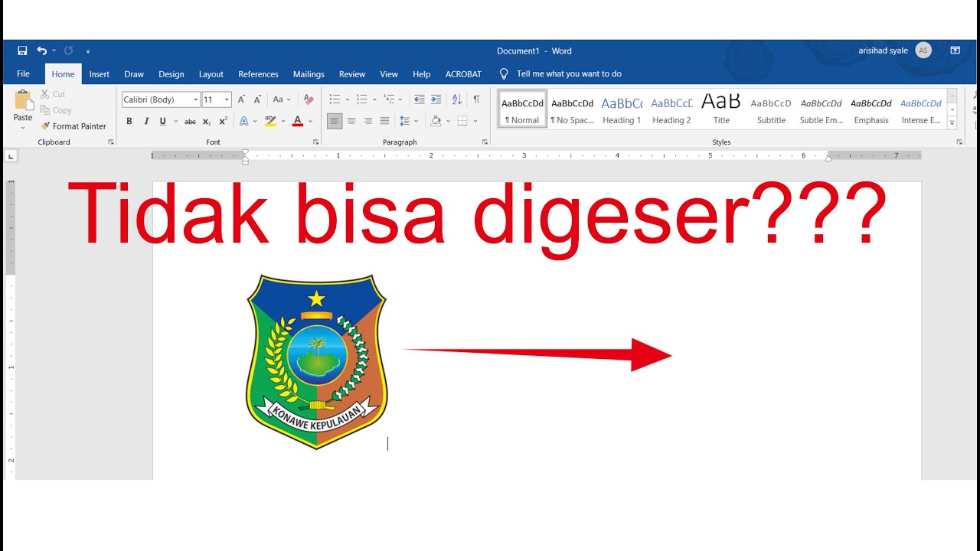This screenshot has height=551, width=980.
Task: Click the Save icon in the title bar
Action: [x=22, y=51]
